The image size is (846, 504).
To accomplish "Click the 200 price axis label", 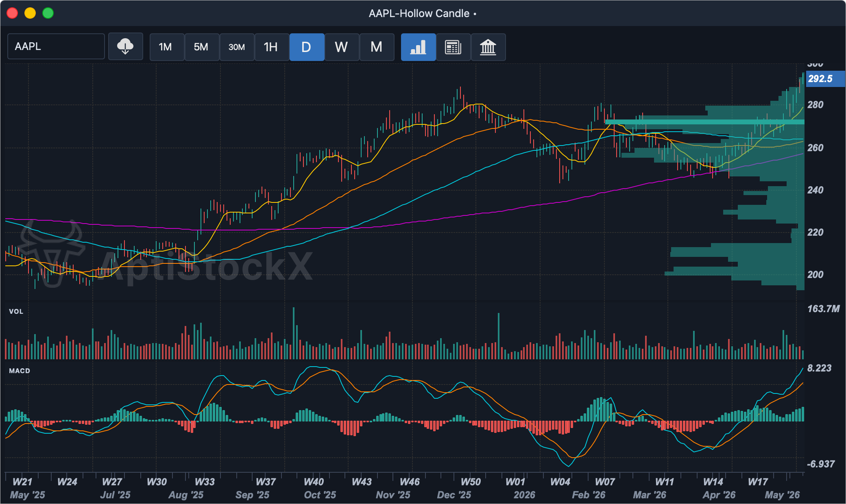I will pos(815,275).
